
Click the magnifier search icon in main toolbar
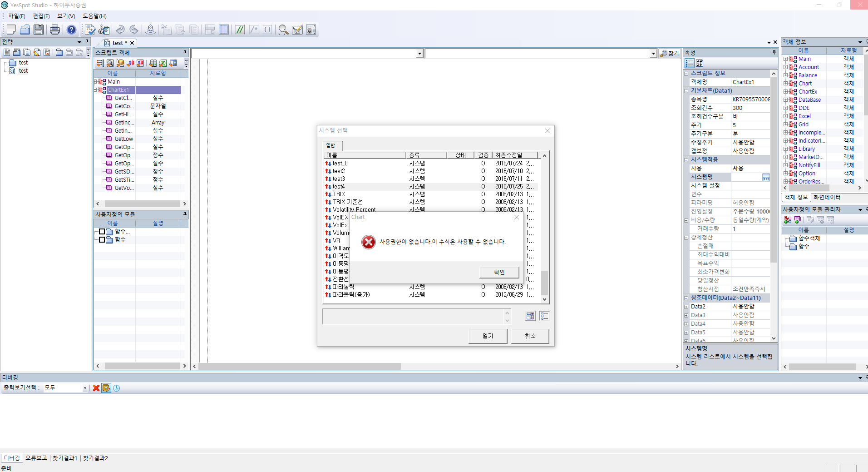tap(283, 30)
